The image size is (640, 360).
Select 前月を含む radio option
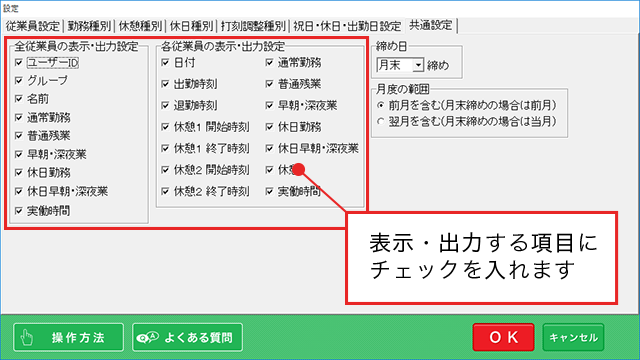[x=381, y=106]
